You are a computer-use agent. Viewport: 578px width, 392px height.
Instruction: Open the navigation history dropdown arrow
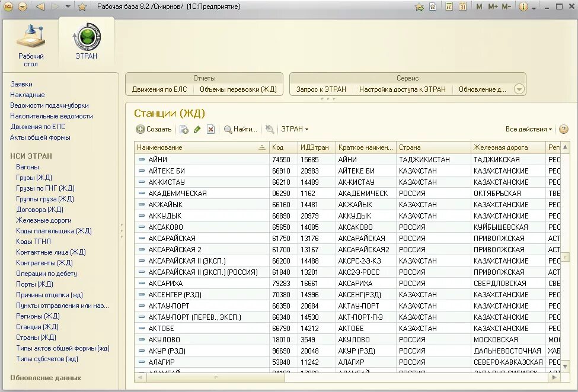point(68,7)
